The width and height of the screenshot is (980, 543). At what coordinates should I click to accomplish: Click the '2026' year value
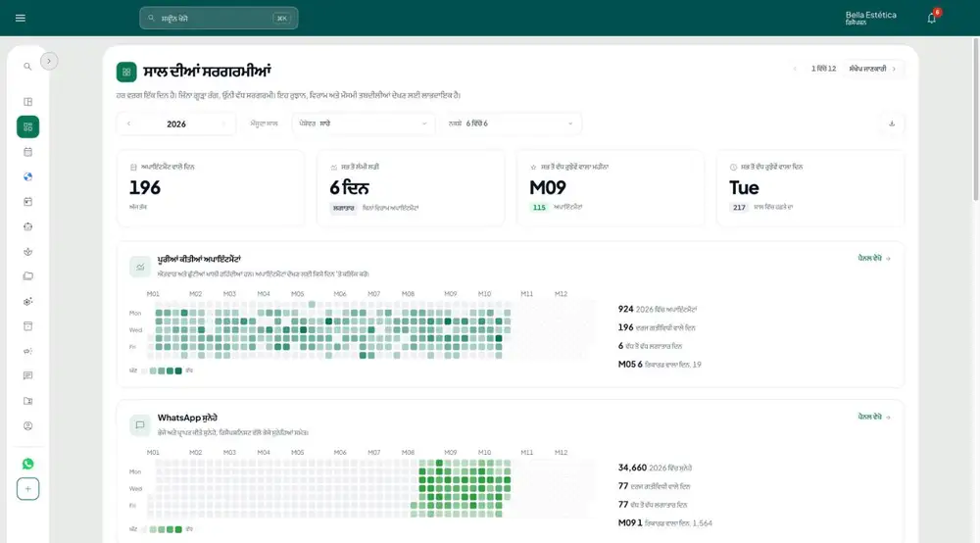(176, 124)
